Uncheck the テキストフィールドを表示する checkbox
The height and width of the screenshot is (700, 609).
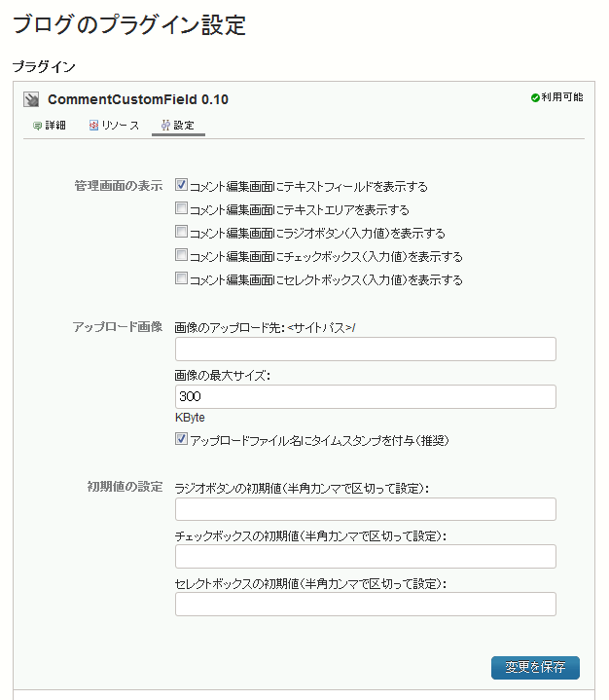(181, 184)
